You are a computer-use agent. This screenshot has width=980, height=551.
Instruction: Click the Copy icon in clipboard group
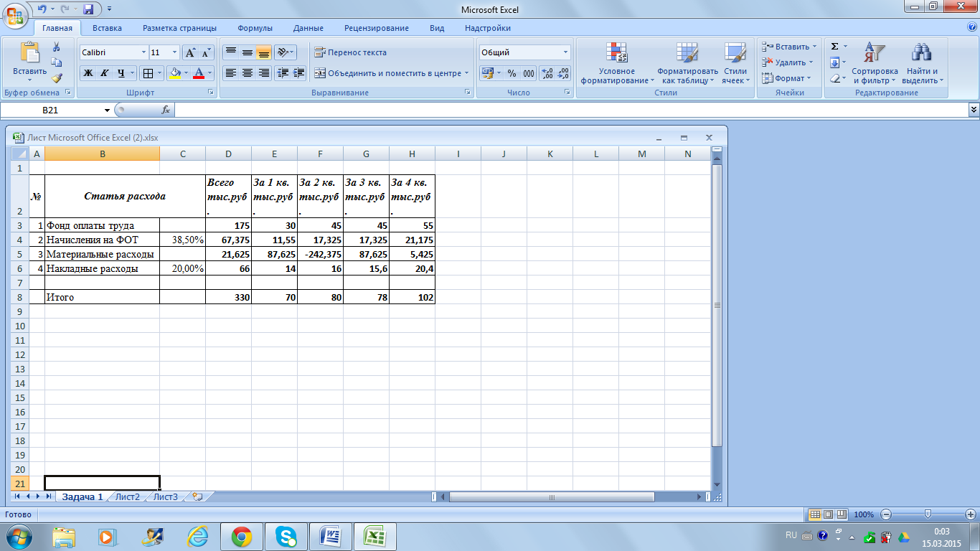[x=57, y=63]
